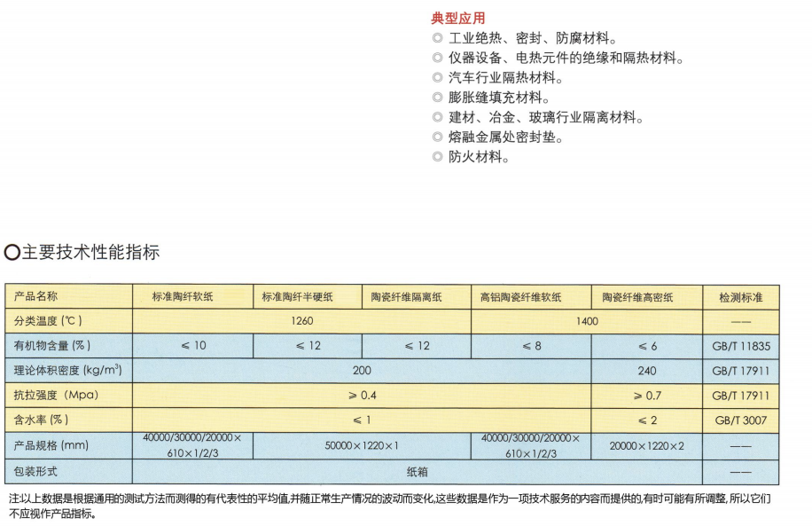Click the bullet before 熔融金属处密封垫

click(x=437, y=137)
